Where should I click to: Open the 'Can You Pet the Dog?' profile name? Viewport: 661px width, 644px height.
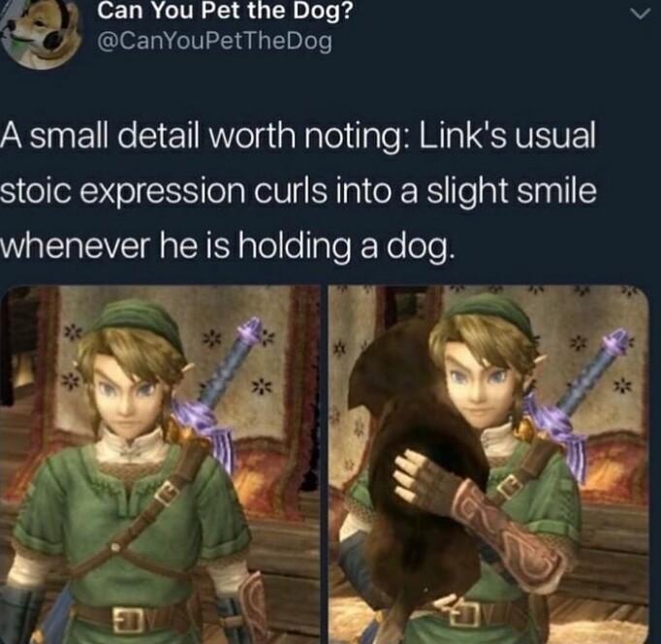tap(225, 11)
